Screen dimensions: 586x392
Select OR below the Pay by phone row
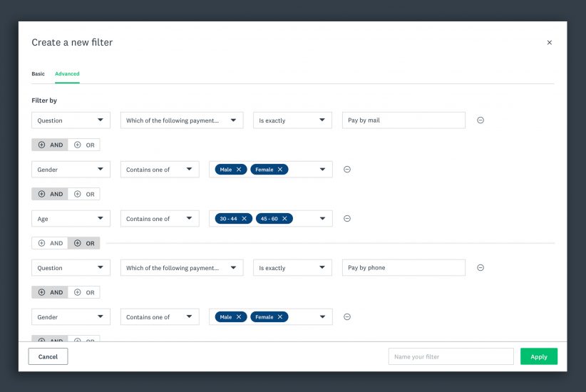click(x=84, y=292)
